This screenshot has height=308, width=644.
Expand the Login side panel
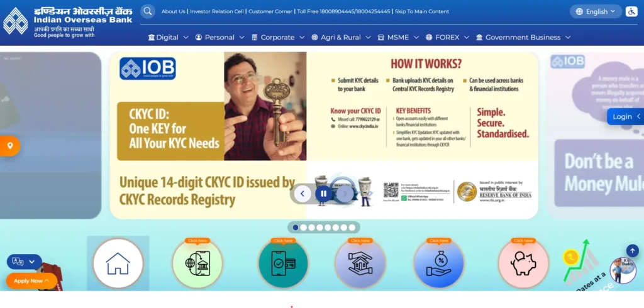pos(626,117)
